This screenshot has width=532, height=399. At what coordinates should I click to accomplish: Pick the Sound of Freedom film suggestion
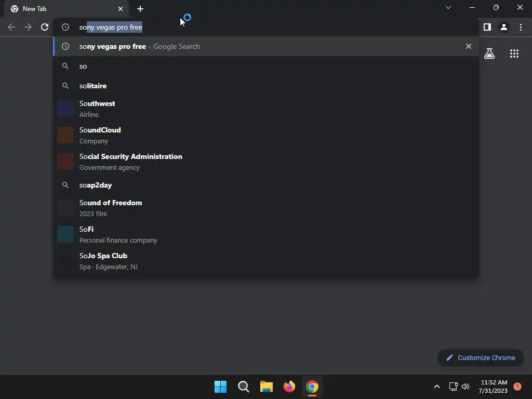tap(266, 208)
